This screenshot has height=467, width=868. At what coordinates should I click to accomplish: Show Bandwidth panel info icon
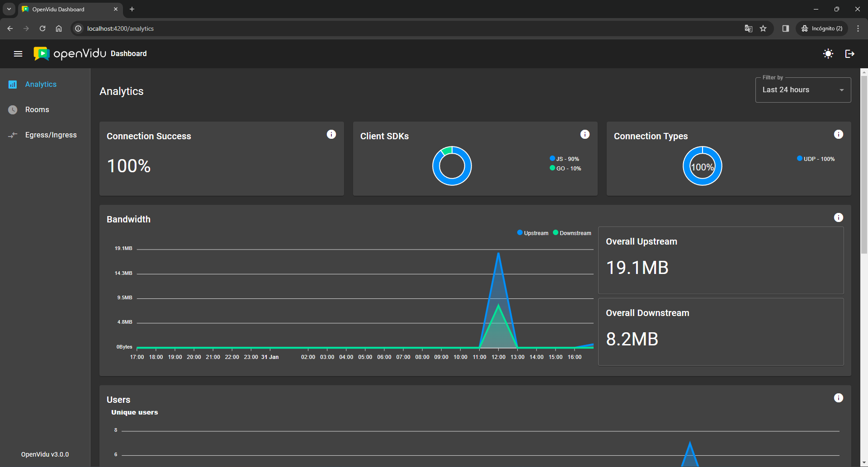click(838, 217)
